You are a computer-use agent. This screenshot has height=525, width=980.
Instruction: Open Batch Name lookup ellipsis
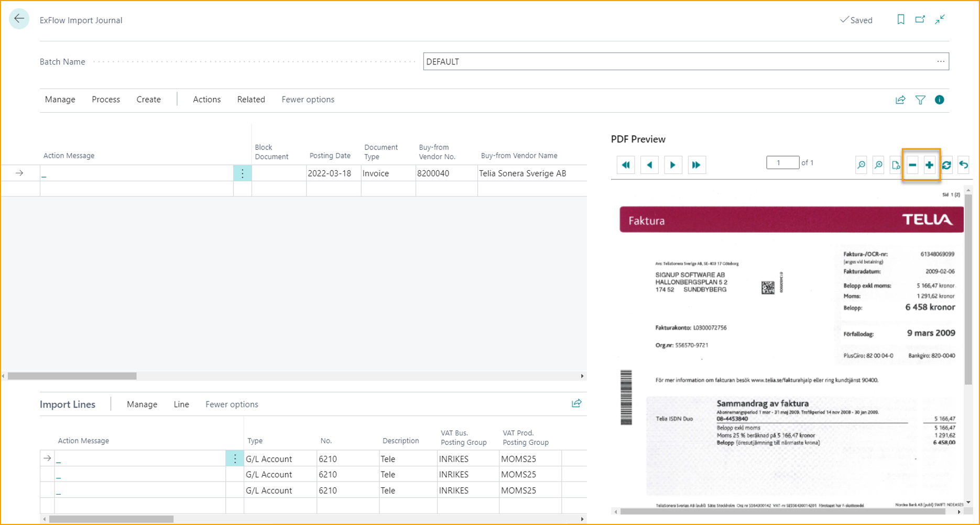tap(941, 61)
